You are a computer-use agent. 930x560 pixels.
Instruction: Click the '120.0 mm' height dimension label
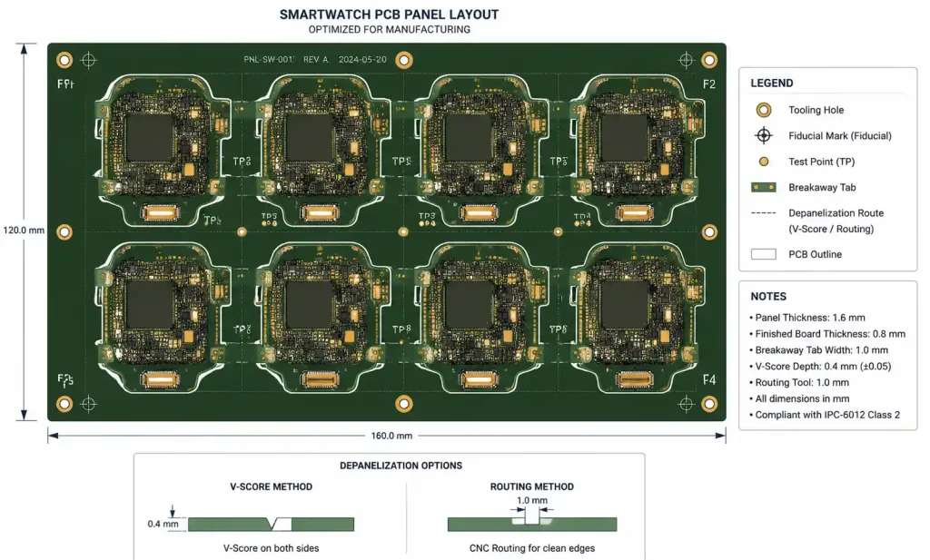point(24,230)
